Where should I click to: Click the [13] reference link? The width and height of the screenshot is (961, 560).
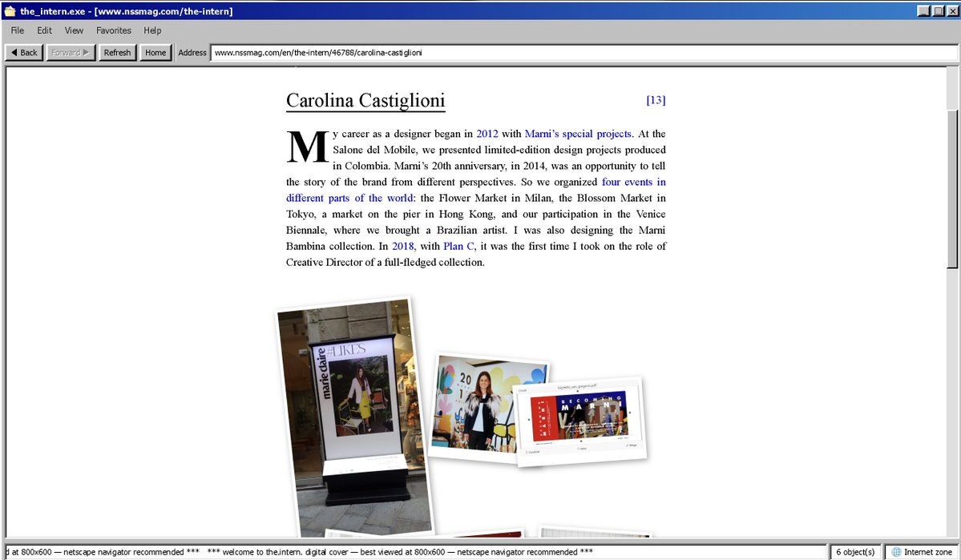(656, 100)
